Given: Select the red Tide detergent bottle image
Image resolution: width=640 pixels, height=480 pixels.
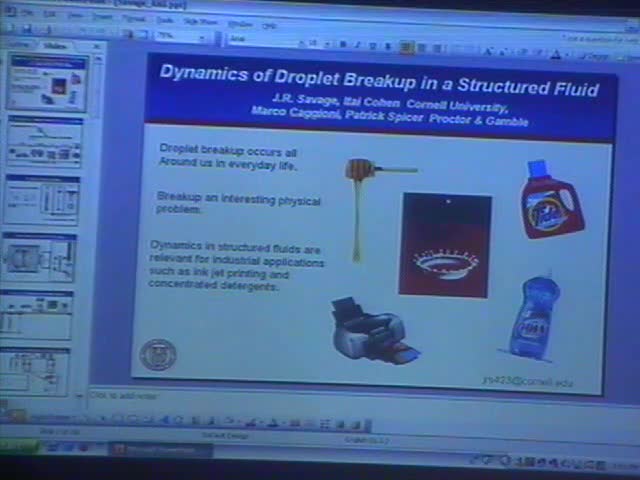Looking at the screenshot, I should (552, 200).
